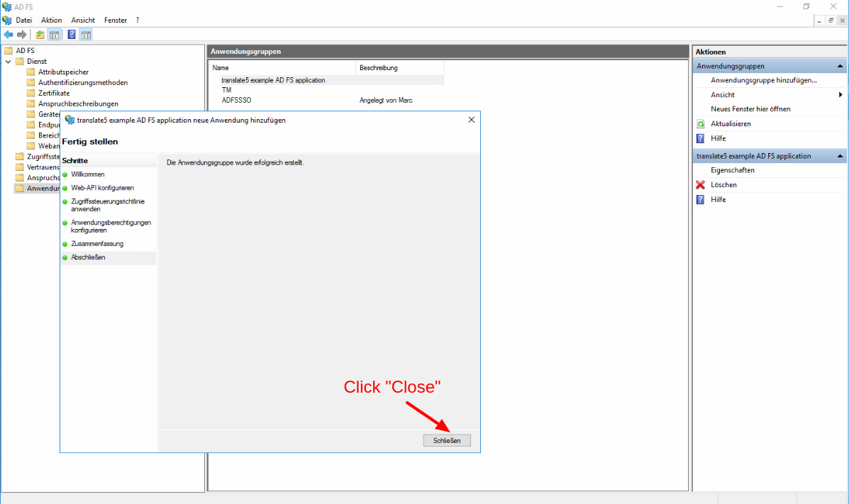Open the Aktion menu
This screenshot has height=504, width=849.
52,20
